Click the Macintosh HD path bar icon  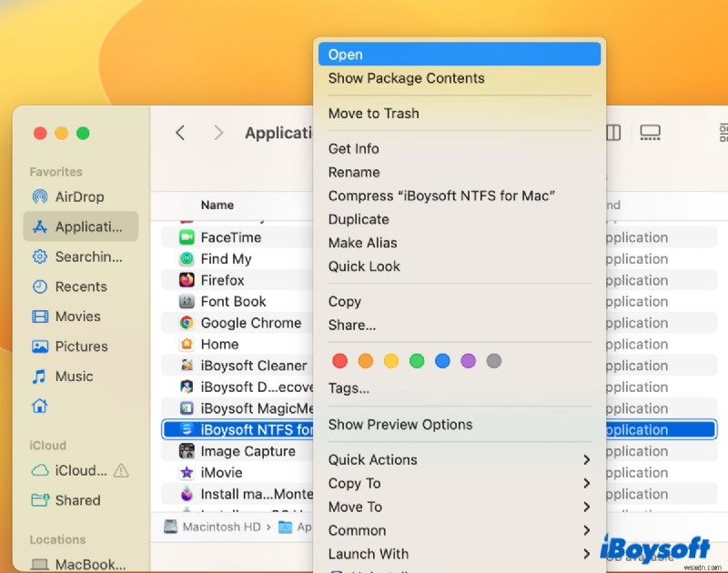point(171,527)
